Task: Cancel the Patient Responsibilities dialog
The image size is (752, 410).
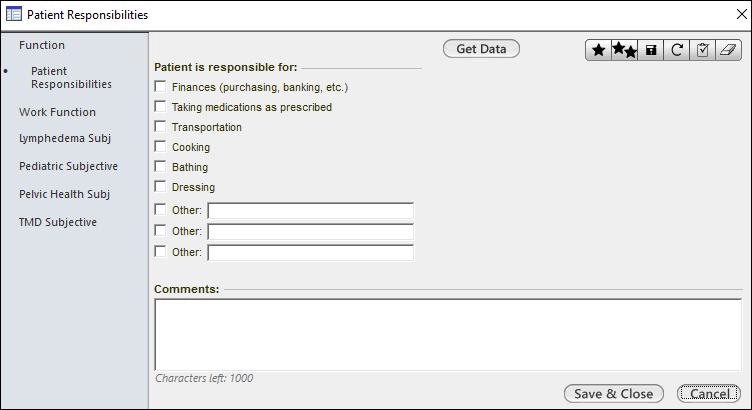Action: click(709, 394)
